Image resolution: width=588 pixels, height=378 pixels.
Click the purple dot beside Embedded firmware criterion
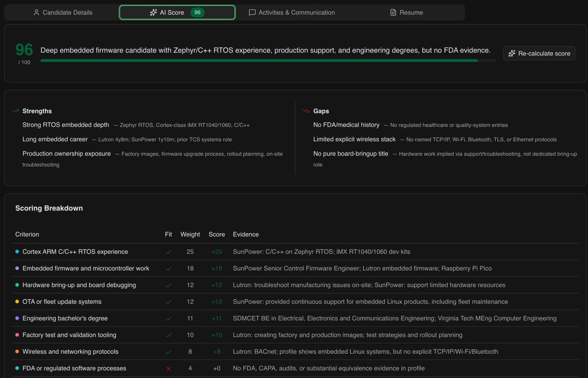[x=17, y=268]
